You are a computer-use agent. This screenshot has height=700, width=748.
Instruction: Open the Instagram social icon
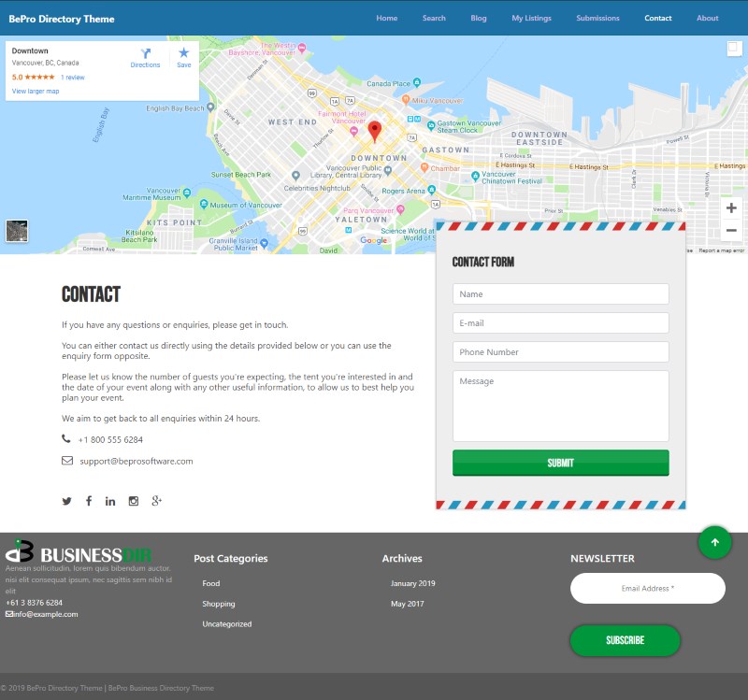pos(134,501)
